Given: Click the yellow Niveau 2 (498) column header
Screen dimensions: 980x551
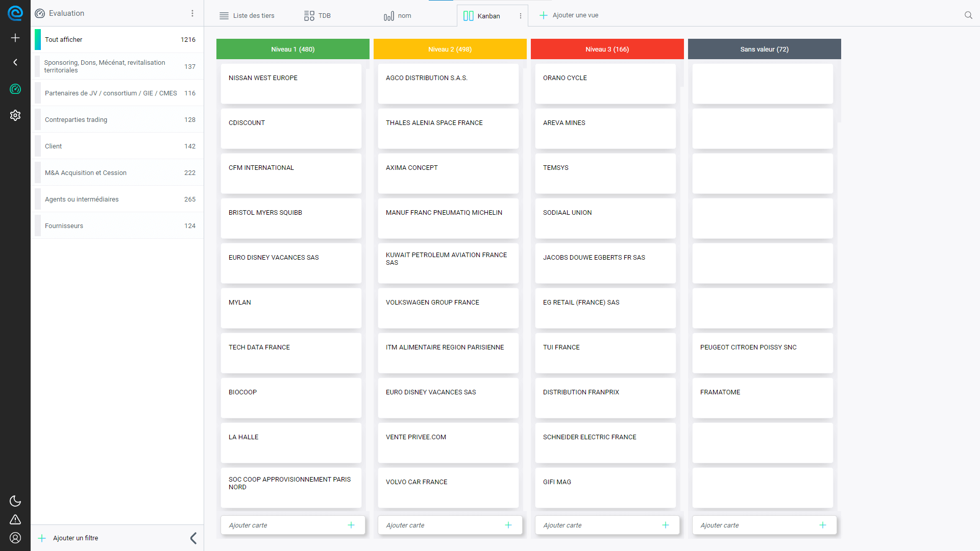Looking at the screenshot, I should (x=450, y=49).
